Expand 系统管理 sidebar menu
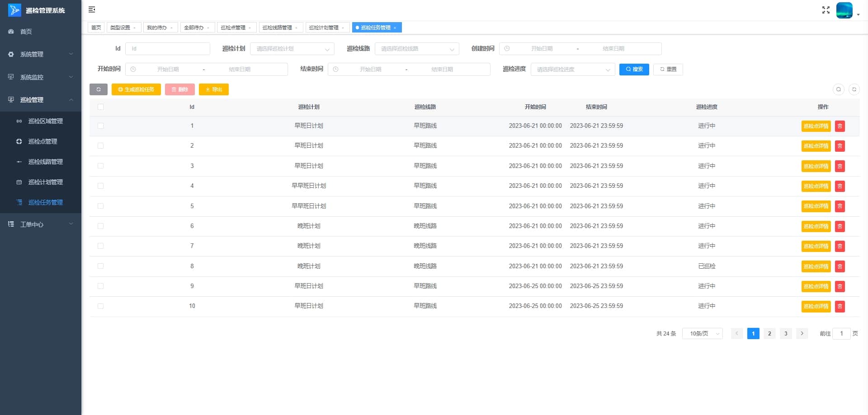This screenshot has height=415, width=868. coord(41,54)
